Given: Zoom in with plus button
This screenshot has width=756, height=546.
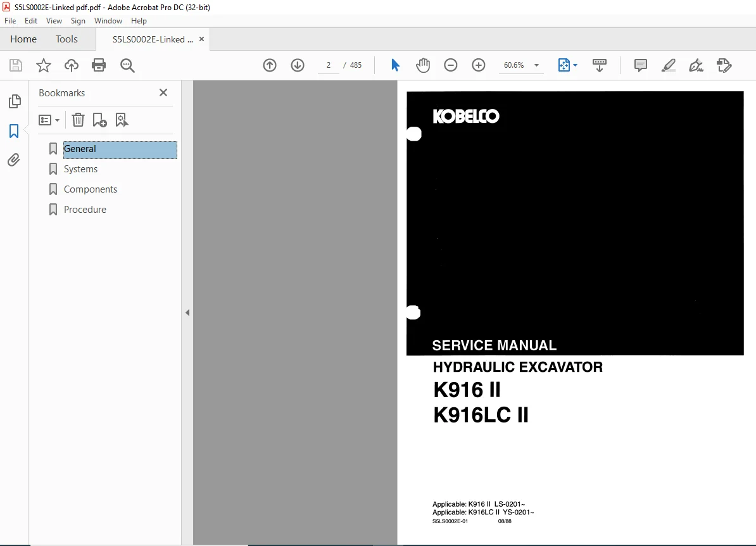Looking at the screenshot, I should [478, 65].
